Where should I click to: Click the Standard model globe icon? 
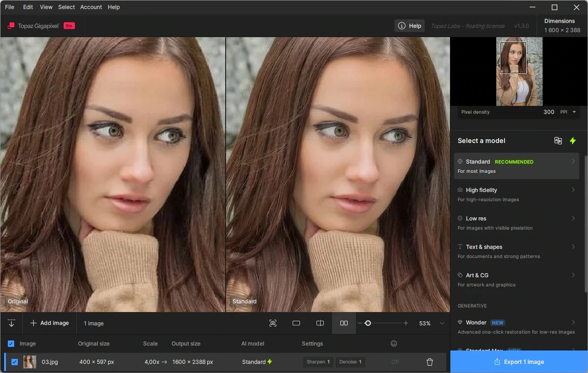pyautogui.click(x=460, y=162)
